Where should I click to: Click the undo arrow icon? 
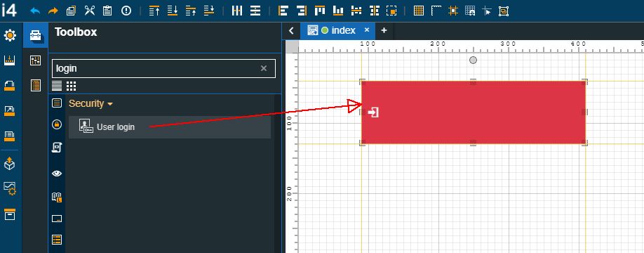point(35,11)
